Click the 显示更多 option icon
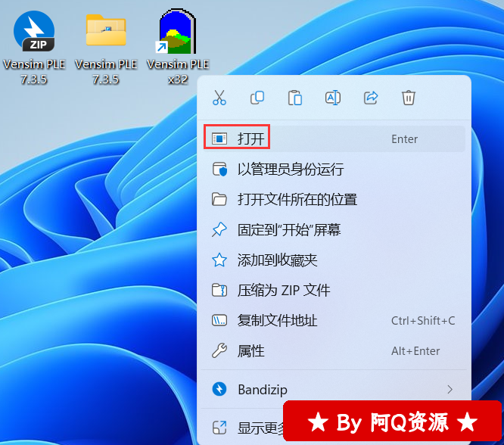 pyautogui.click(x=219, y=428)
